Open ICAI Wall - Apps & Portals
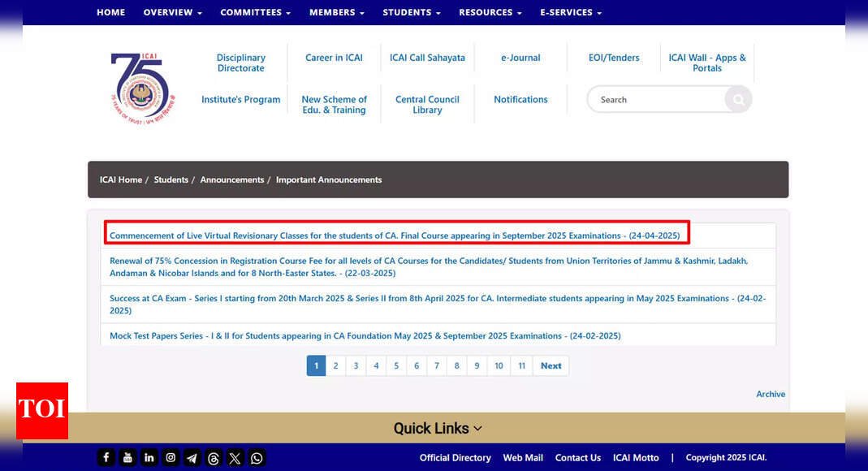The height and width of the screenshot is (471, 868). click(x=707, y=63)
